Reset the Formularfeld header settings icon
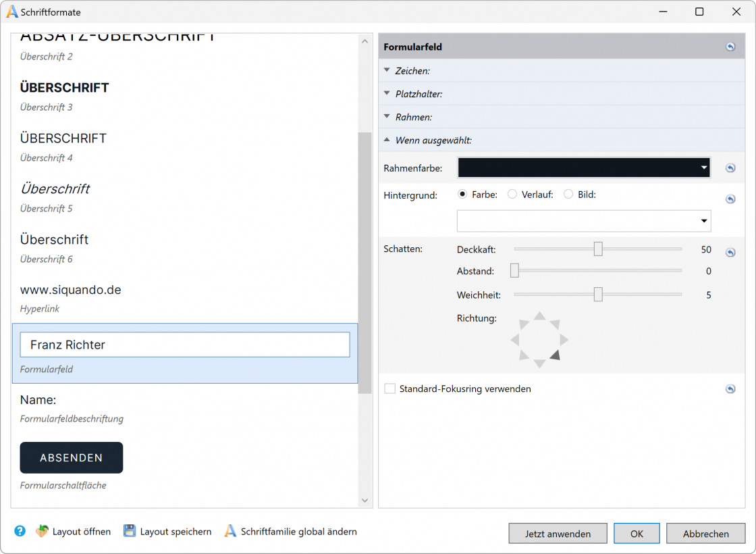The width and height of the screenshot is (756, 554). (x=730, y=47)
